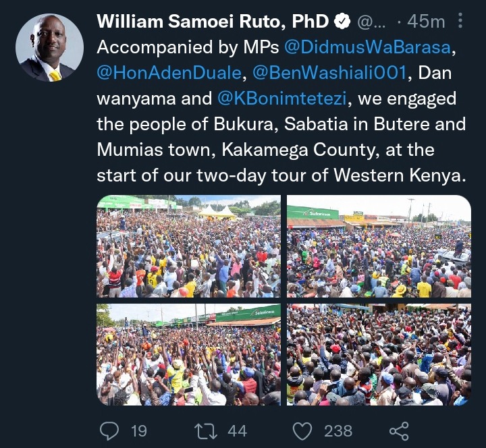486x448 pixels.
Task: Open the @DidmusWaBarasa mention
Action: (x=367, y=47)
